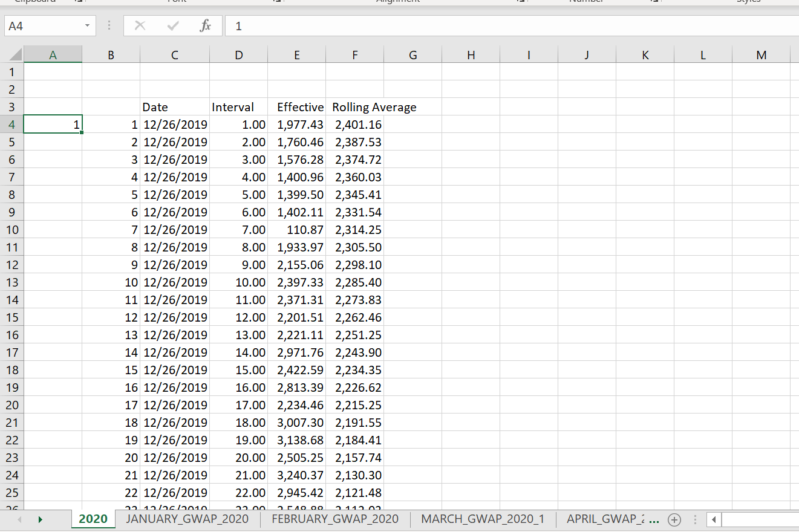Activate the 2020 sheet tab
This screenshot has height=532, width=799.
tap(93, 519)
